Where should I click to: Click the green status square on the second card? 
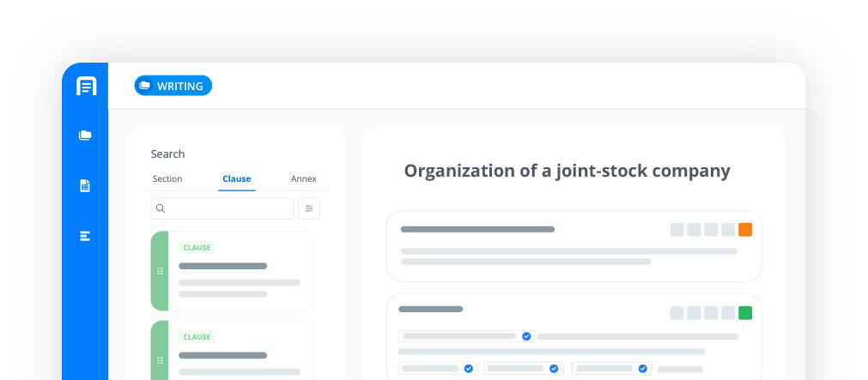coord(745,313)
